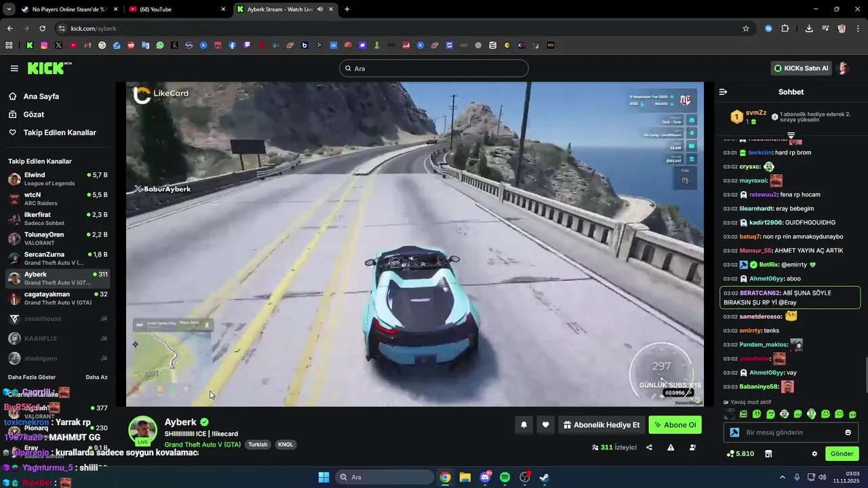The width and height of the screenshot is (868, 488).
Task: Toggle stream notification bell
Action: click(x=524, y=425)
